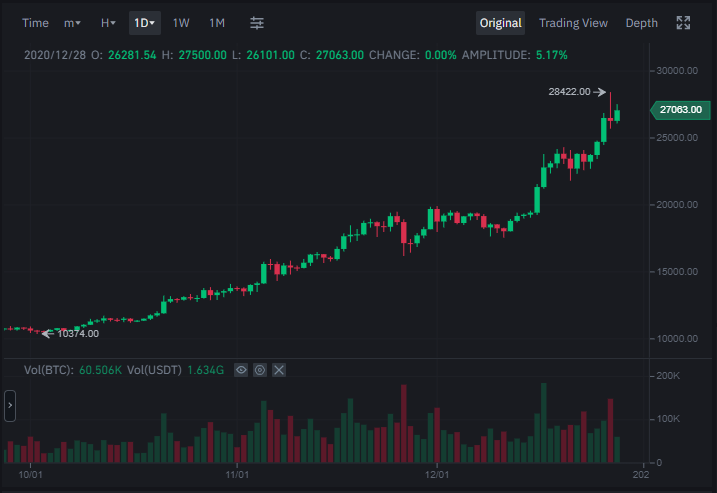Click the 20000.00 price axis label
The height and width of the screenshot is (493, 717).
[677, 205]
